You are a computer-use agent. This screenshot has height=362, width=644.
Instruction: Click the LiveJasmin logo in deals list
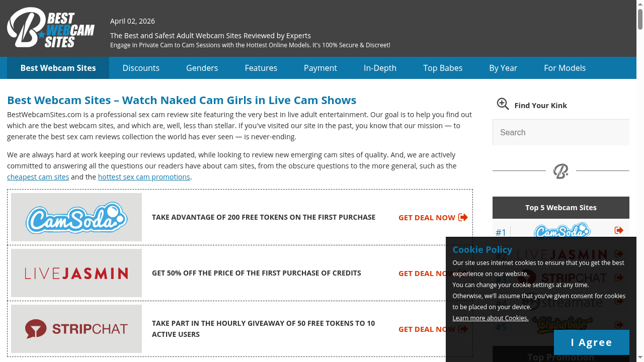(x=76, y=273)
